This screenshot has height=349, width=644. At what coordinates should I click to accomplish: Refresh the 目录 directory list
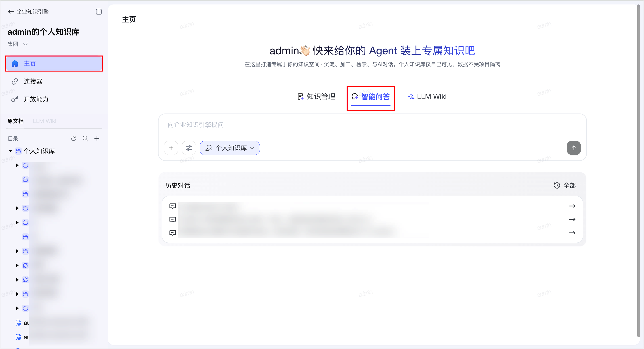pyautogui.click(x=73, y=139)
